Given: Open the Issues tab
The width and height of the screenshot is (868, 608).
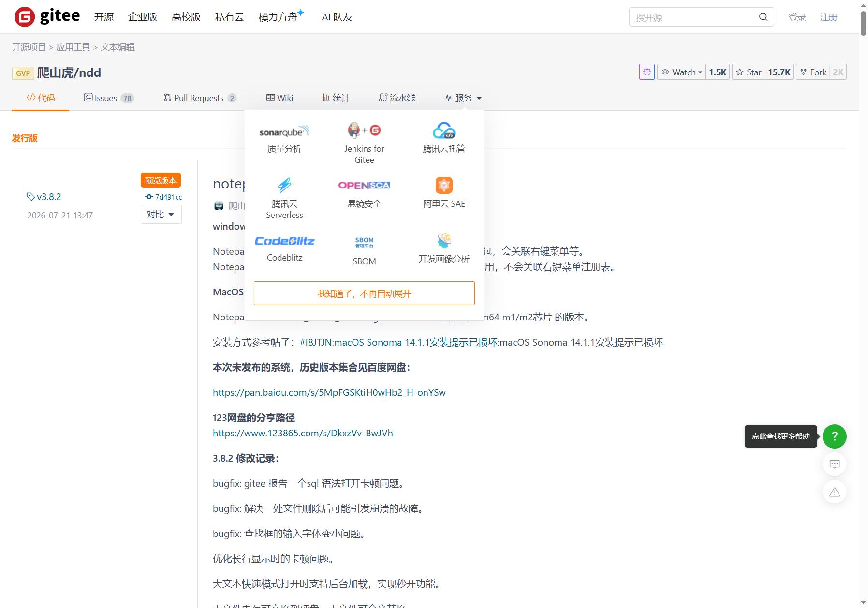Looking at the screenshot, I should tap(109, 98).
